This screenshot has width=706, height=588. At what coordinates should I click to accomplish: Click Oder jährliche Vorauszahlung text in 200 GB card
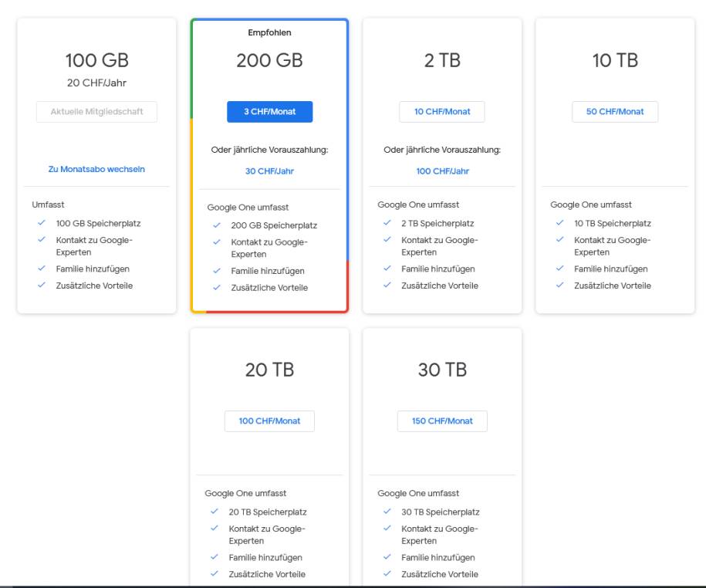click(x=270, y=150)
